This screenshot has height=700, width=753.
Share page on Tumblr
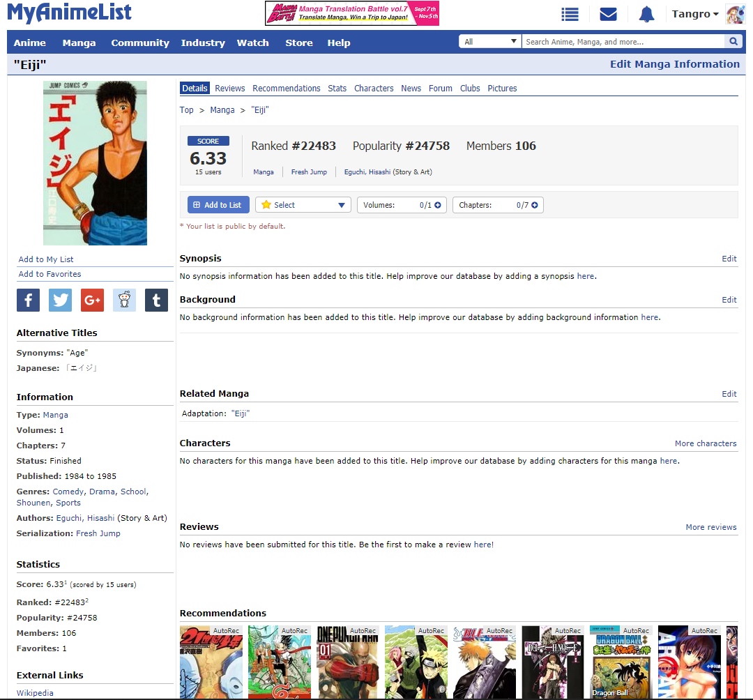[x=156, y=300]
